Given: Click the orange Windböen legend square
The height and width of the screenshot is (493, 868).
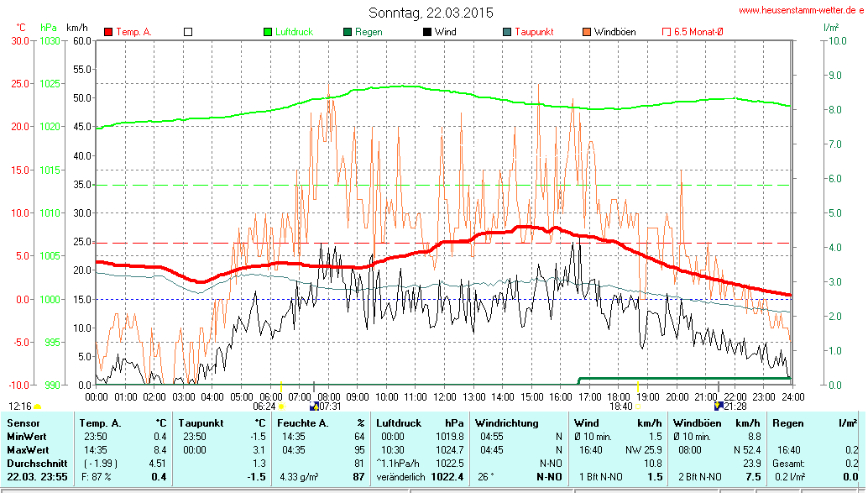Looking at the screenshot, I should point(587,32).
